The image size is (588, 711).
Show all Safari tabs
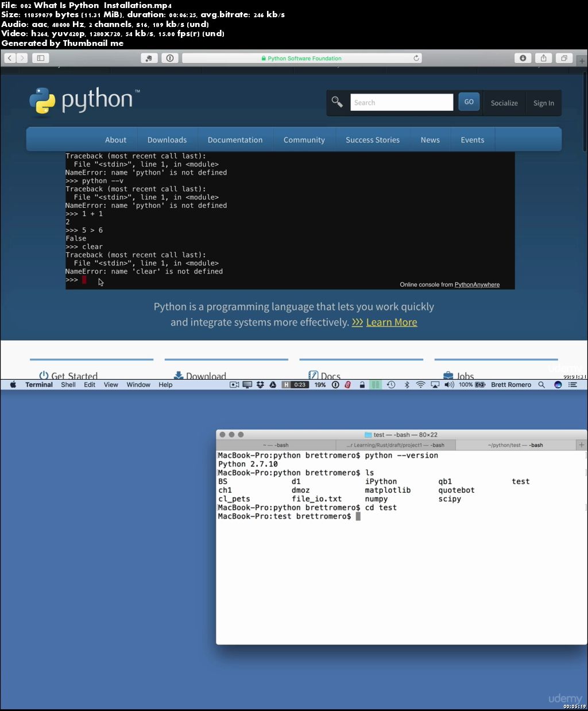pos(564,58)
